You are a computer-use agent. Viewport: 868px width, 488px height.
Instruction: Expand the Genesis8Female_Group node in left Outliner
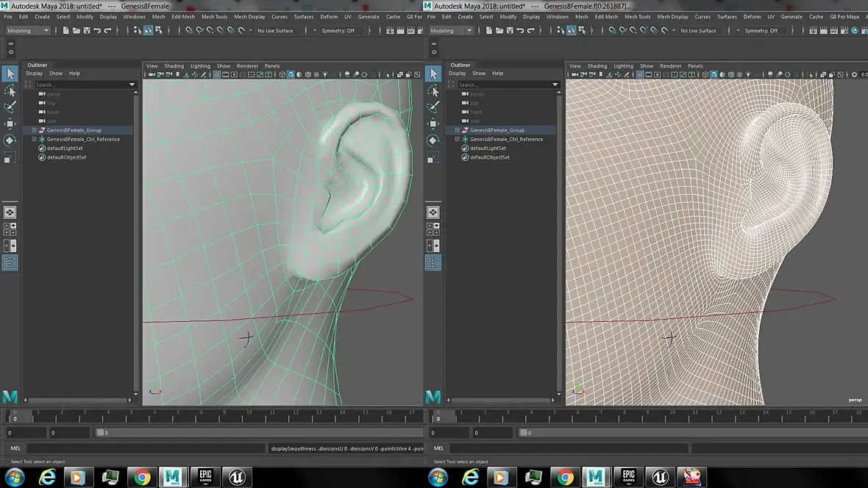click(x=35, y=130)
